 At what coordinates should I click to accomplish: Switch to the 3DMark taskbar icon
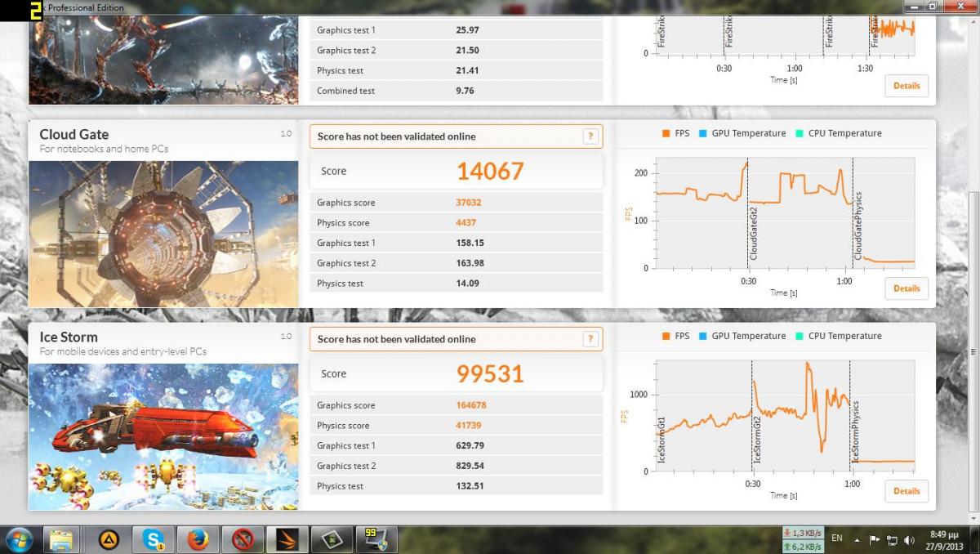click(287, 539)
